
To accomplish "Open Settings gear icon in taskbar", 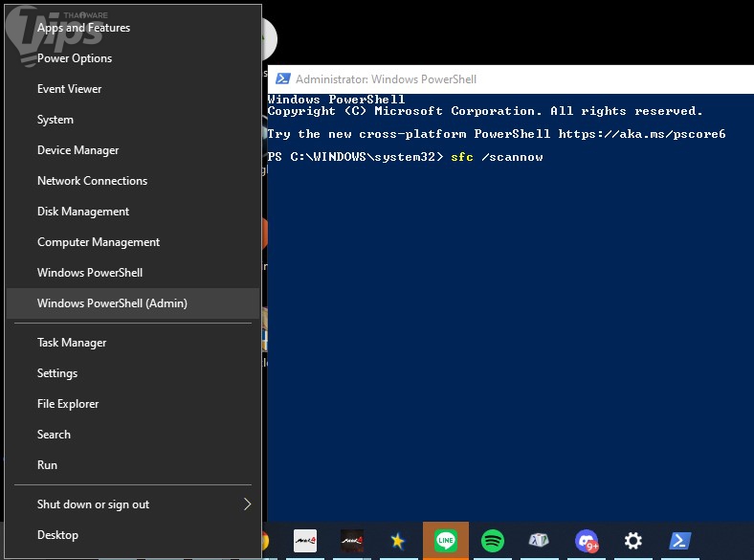I will (633, 541).
